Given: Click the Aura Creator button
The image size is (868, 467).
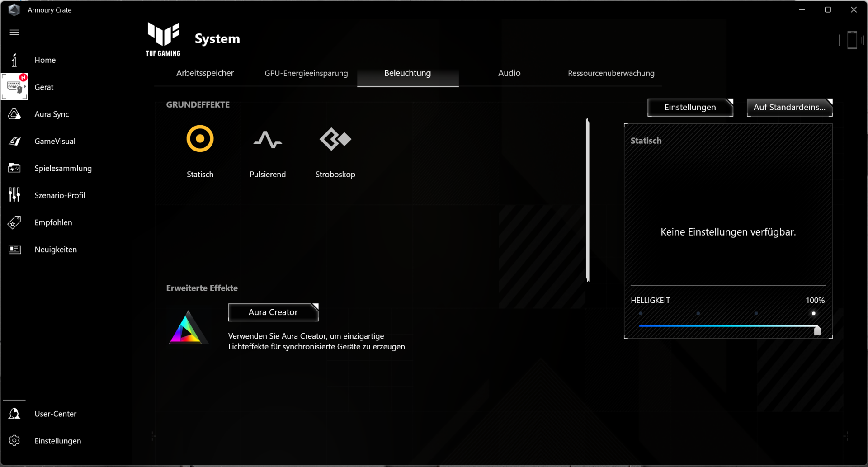Looking at the screenshot, I should [273, 312].
